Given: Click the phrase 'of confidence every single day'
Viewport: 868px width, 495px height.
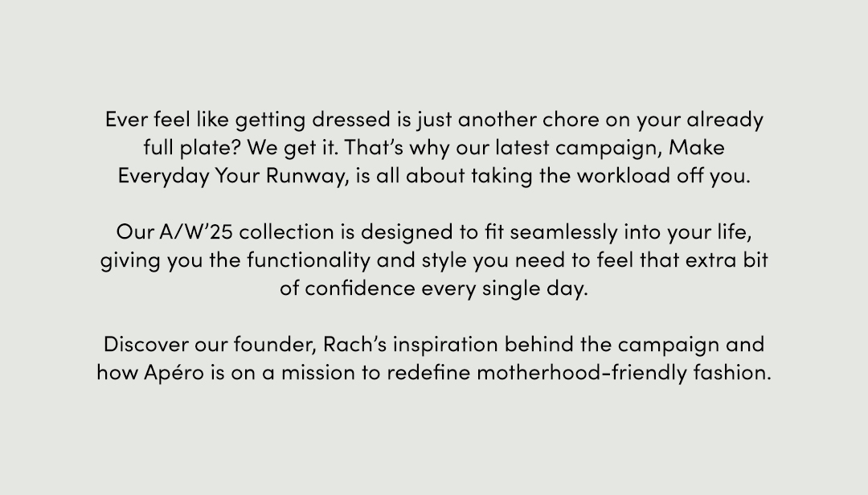Looking at the screenshot, I should [x=432, y=288].
